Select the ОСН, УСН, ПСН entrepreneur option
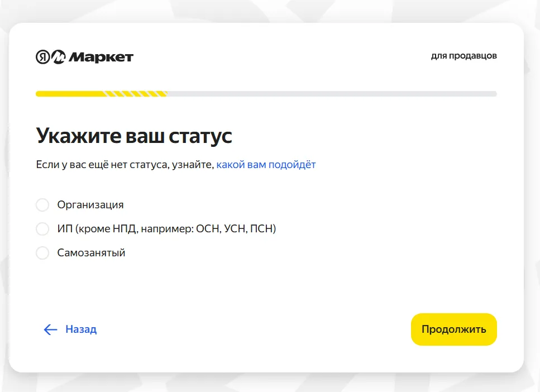Viewport: 540px width, 392px height. click(x=42, y=228)
